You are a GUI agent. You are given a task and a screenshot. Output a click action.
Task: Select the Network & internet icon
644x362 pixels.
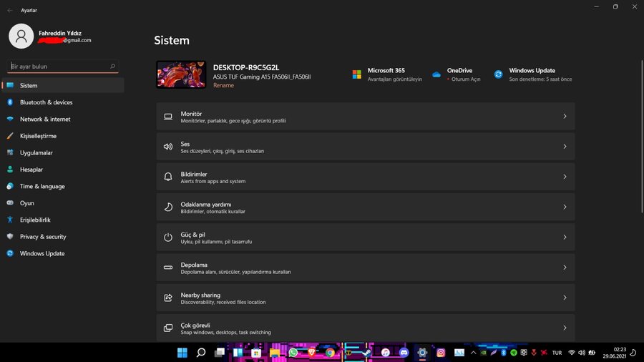point(10,119)
